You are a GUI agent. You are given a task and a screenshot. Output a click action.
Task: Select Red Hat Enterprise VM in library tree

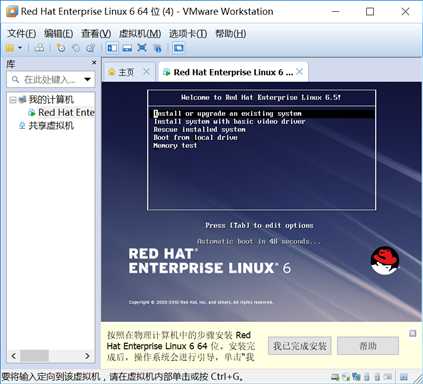66,113
